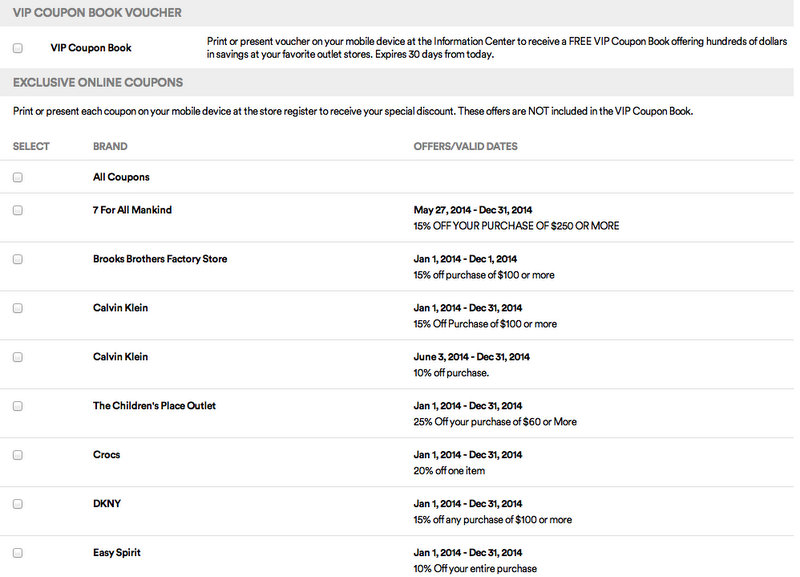Click the VIP Coupon Book voucher description text

pos(497,48)
